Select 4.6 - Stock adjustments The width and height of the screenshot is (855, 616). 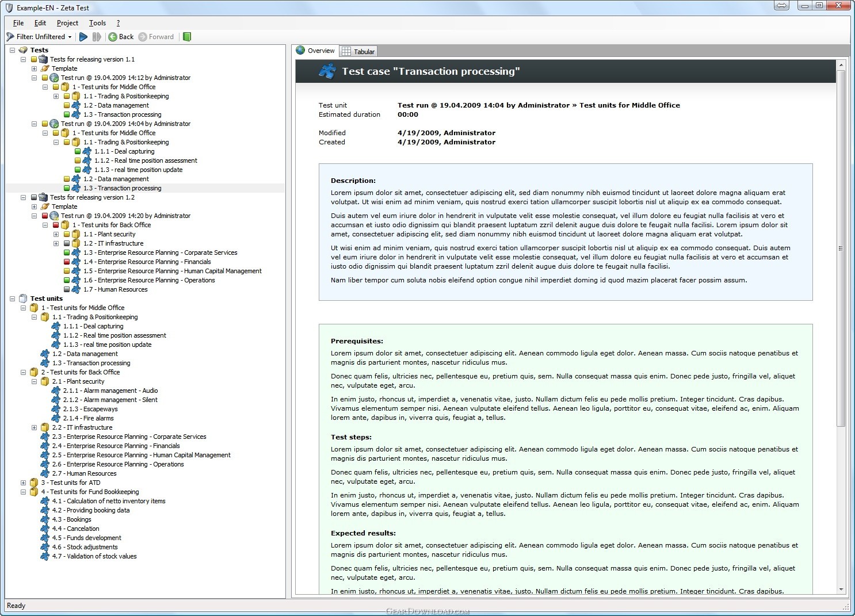(x=85, y=547)
